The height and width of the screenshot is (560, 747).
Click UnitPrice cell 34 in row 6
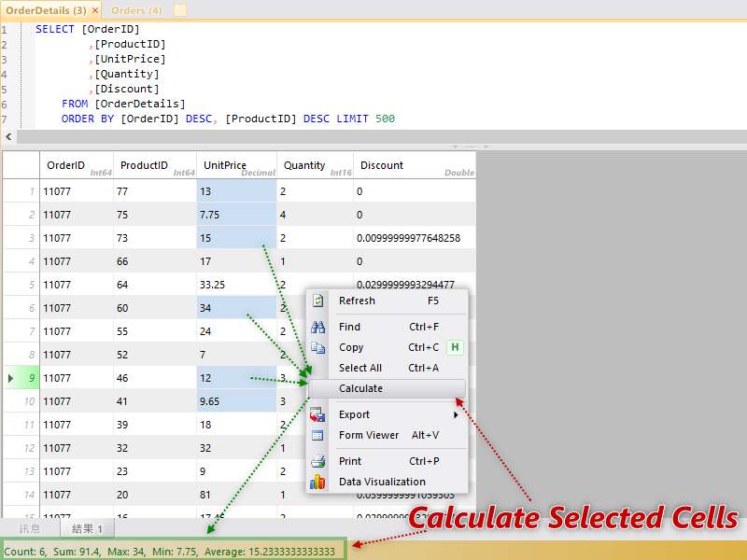tap(236, 308)
